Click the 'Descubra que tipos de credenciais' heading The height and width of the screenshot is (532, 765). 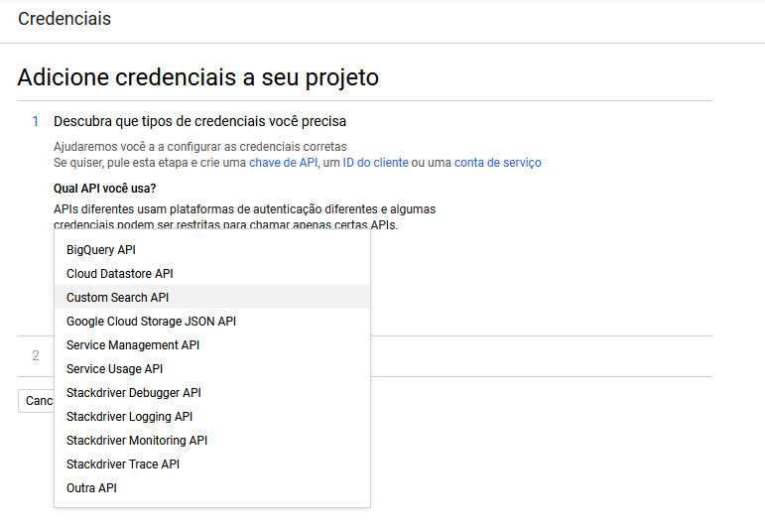point(199,121)
